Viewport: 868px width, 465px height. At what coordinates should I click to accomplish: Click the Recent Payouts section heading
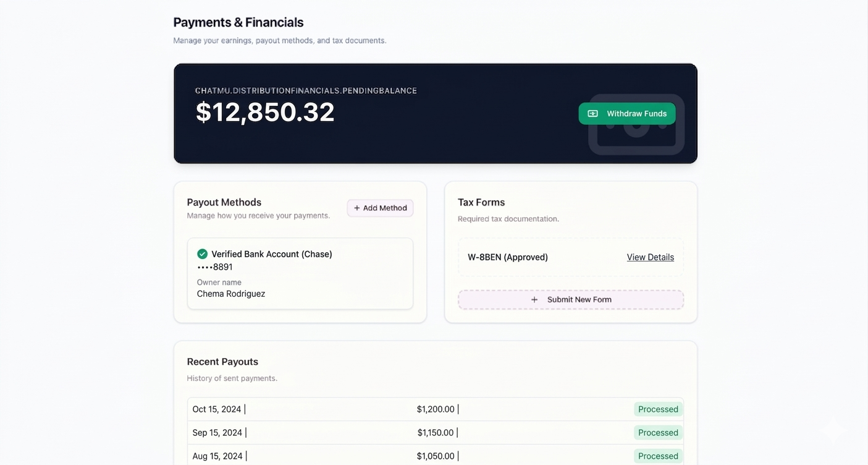(222, 361)
